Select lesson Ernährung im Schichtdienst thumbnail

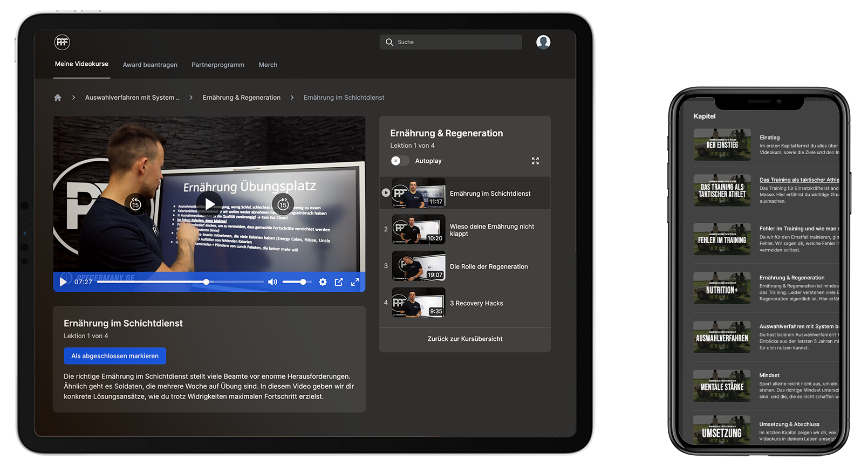[419, 193]
